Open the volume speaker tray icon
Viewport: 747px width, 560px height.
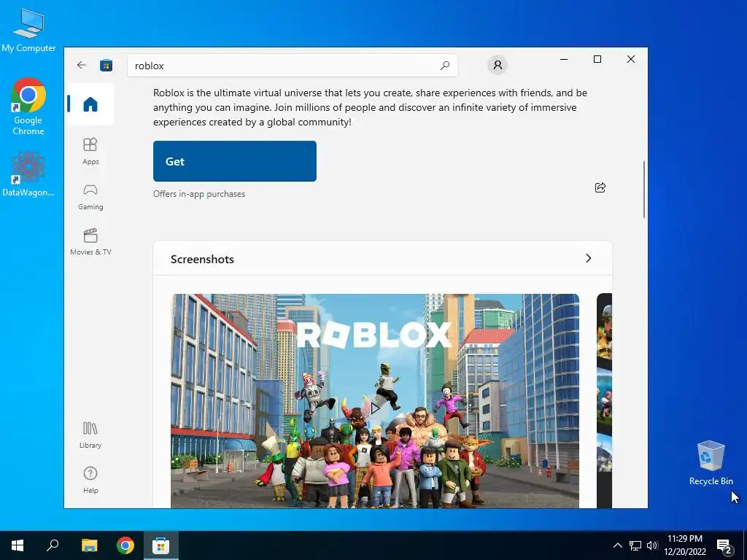652,545
